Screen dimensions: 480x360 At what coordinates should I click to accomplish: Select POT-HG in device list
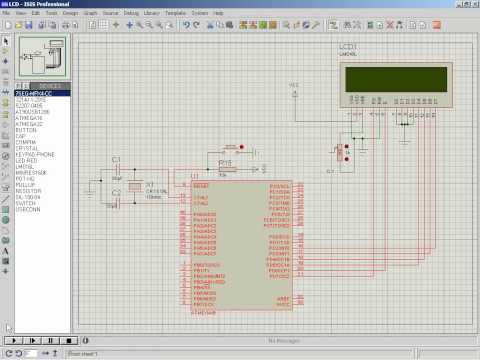[x=43, y=179]
